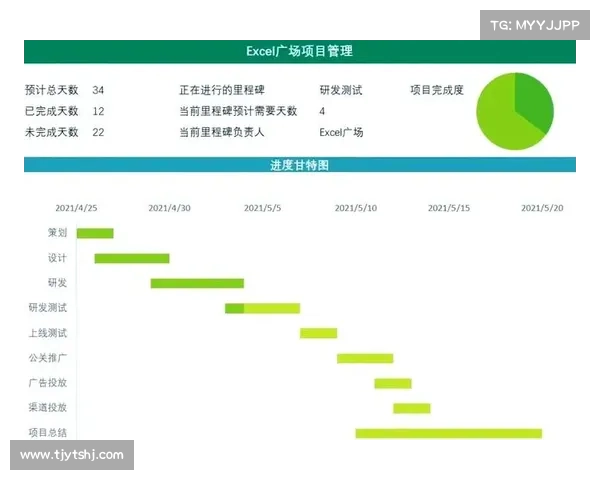
Task: Click the 项目完成度 label
Action: pos(437,90)
